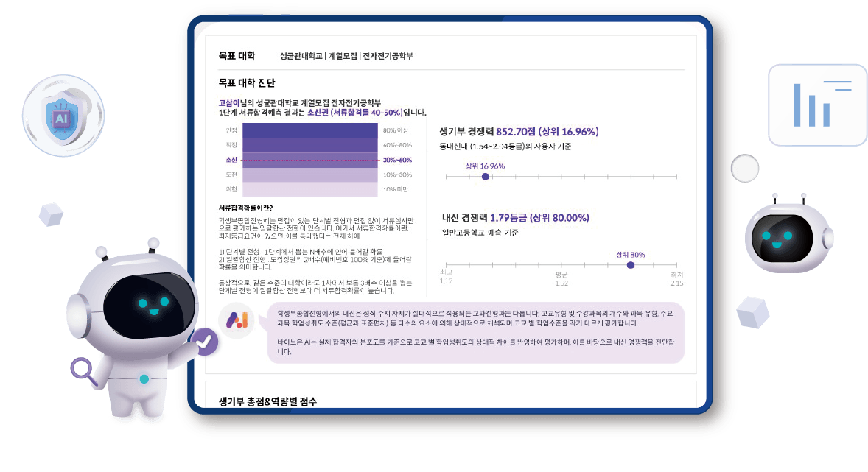Click the 상위 80% dot on the 내신 line
This screenshot has width=868, height=472.
coord(631,265)
